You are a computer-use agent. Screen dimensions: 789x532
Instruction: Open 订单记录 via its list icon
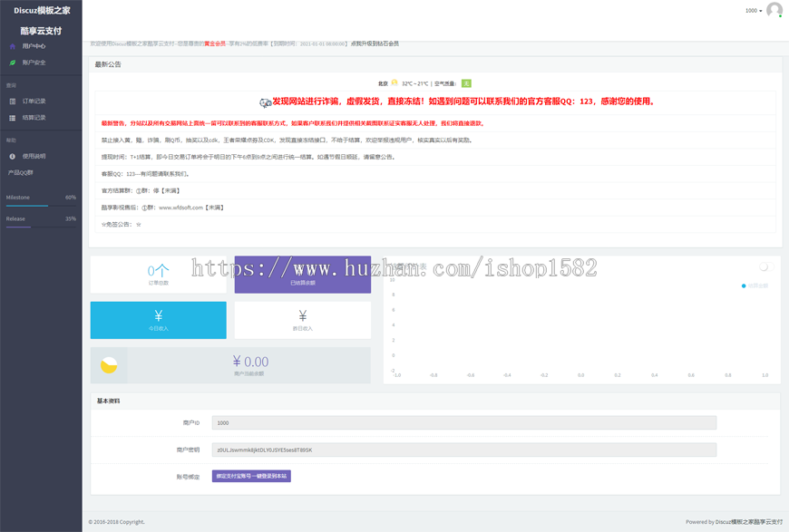tap(12, 100)
